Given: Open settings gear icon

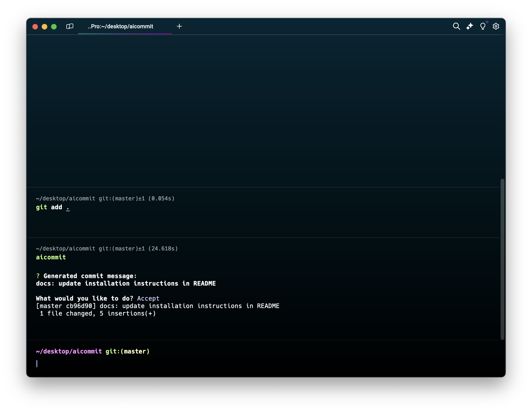Looking at the screenshot, I should pyautogui.click(x=496, y=26).
